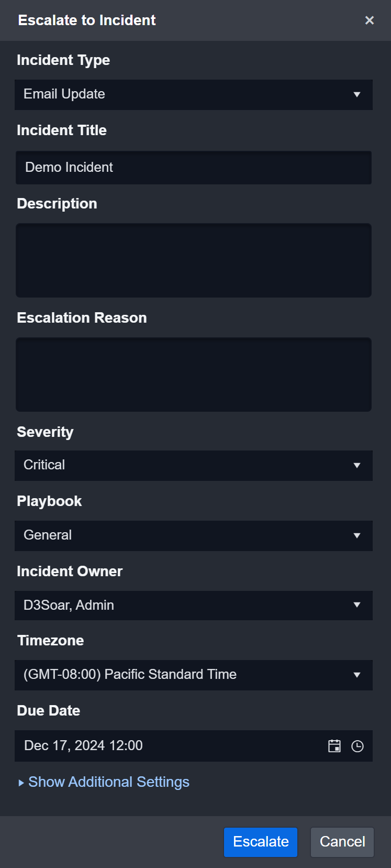Close the Escalate to Incident dialog
Viewport: 391px width, 868px height.
click(x=370, y=20)
